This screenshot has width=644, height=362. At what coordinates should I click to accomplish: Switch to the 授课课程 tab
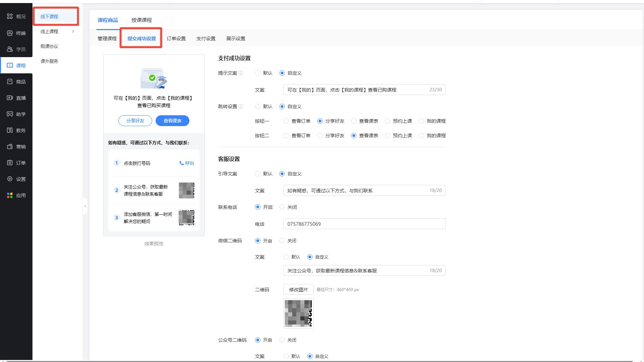141,20
